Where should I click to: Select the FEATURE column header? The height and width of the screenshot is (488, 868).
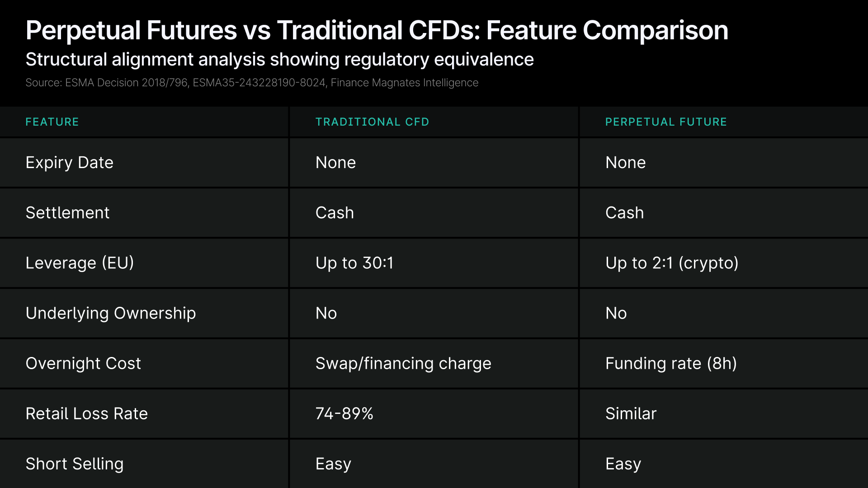coord(52,122)
